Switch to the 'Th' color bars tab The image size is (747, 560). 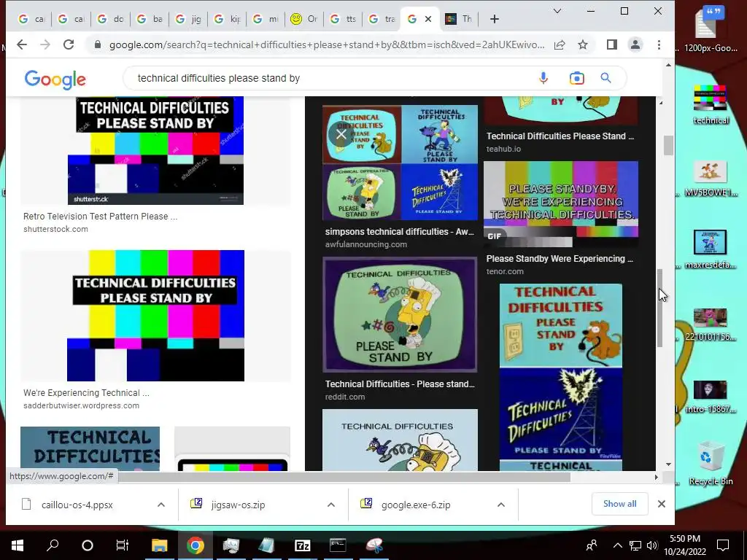tap(458, 19)
